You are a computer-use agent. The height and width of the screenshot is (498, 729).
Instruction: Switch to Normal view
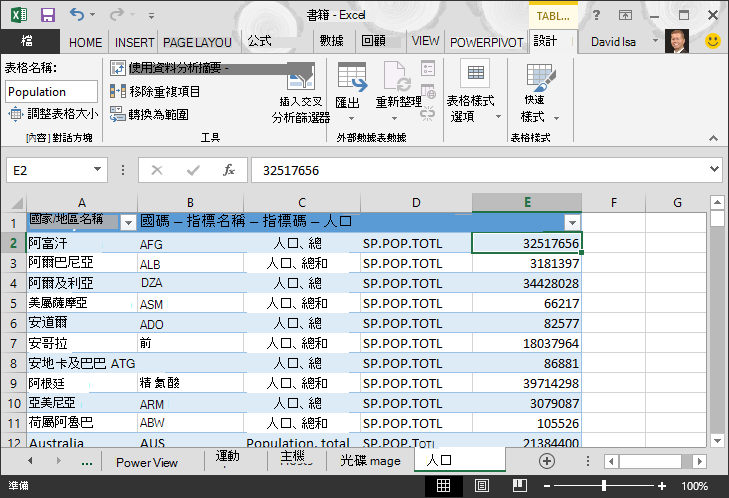(443, 486)
